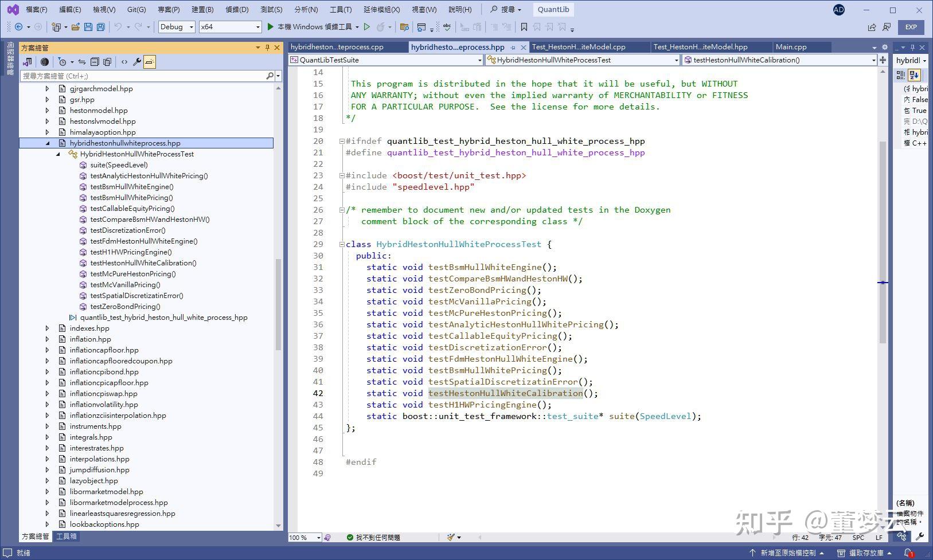The height and width of the screenshot is (560, 933).
Task: Click Solution Explorer view code icon
Action: 124,62
